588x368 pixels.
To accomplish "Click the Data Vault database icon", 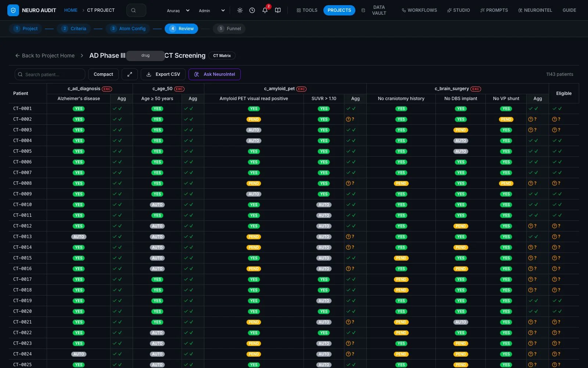I will (x=363, y=10).
